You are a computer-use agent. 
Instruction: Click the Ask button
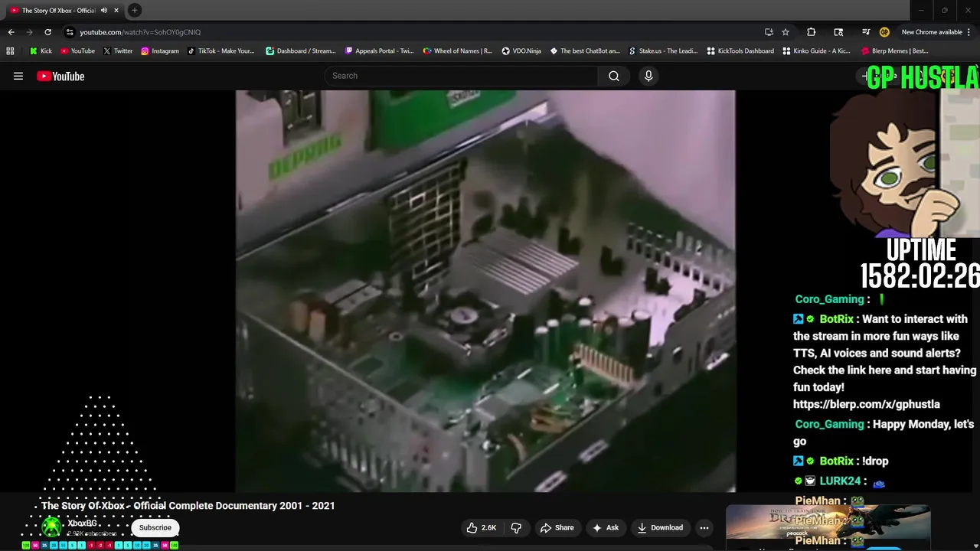(605, 527)
